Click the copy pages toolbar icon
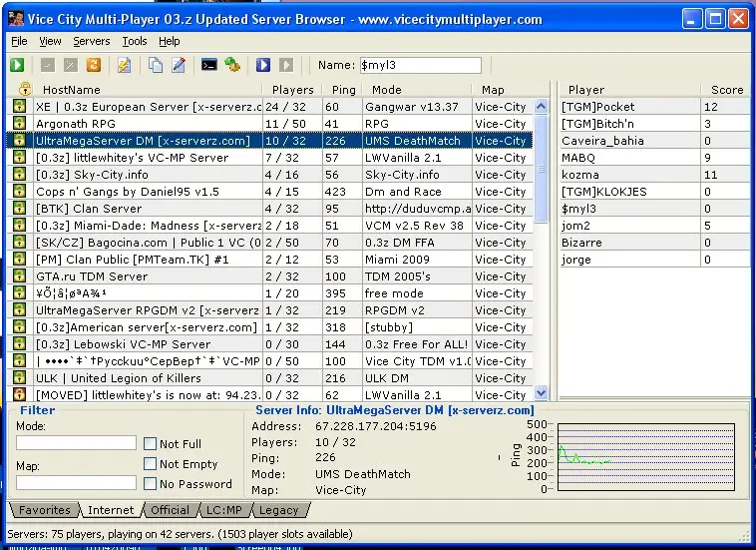Image resolution: width=756 pixels, height=550 pixels. 156,65
